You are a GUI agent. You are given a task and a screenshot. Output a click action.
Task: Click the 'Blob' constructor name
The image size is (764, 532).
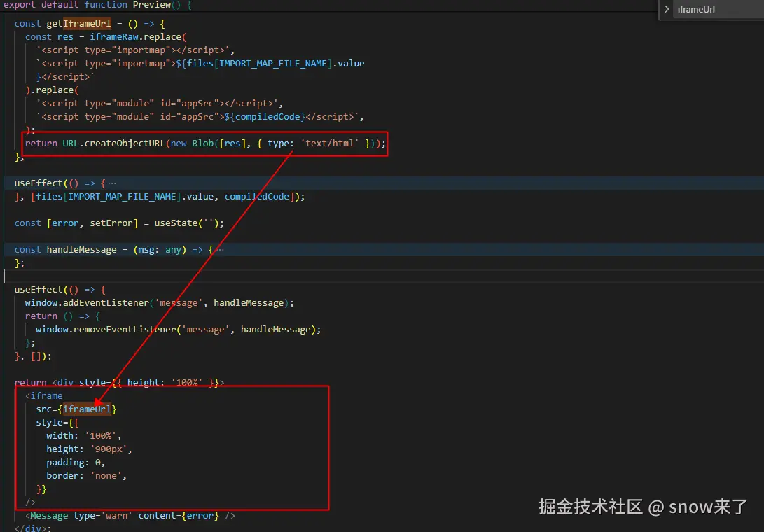point(202,143)
